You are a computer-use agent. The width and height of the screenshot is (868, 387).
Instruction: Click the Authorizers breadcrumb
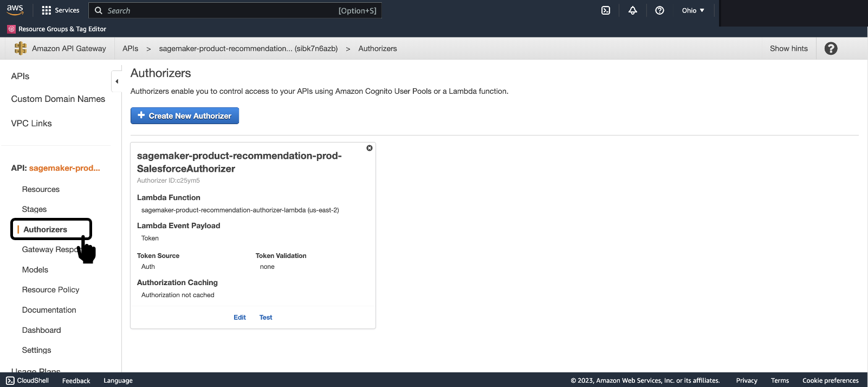pyautogui.click(x=378, y=48)
